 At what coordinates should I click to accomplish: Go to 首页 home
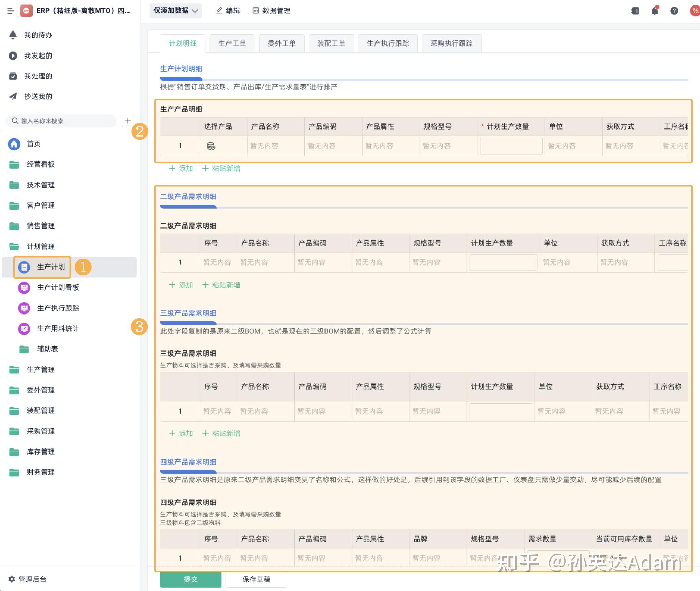(33, 144)
